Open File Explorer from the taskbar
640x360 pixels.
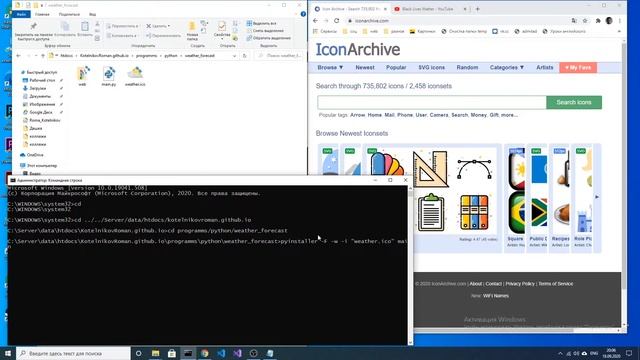pyautogui.click(x=156, y=353)
